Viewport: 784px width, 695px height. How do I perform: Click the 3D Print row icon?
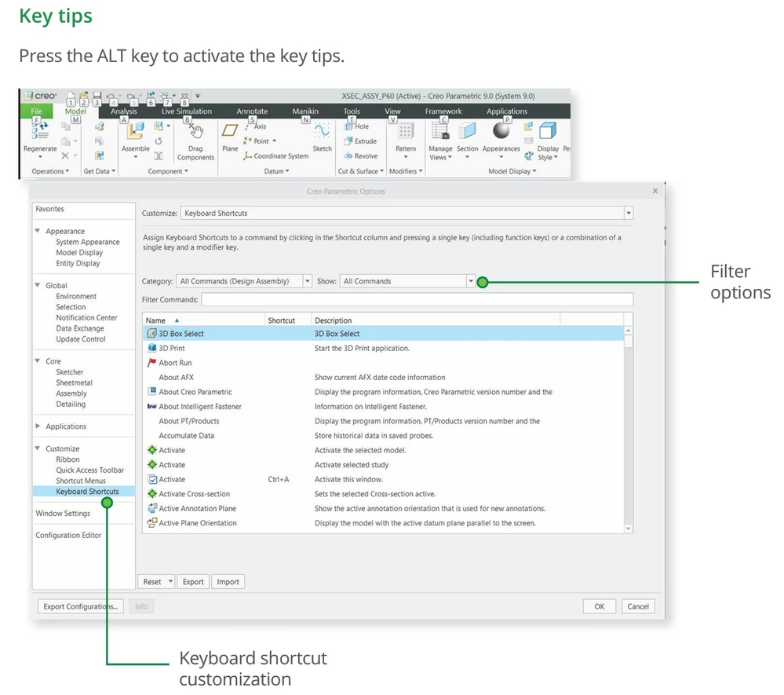coord(152,348)
